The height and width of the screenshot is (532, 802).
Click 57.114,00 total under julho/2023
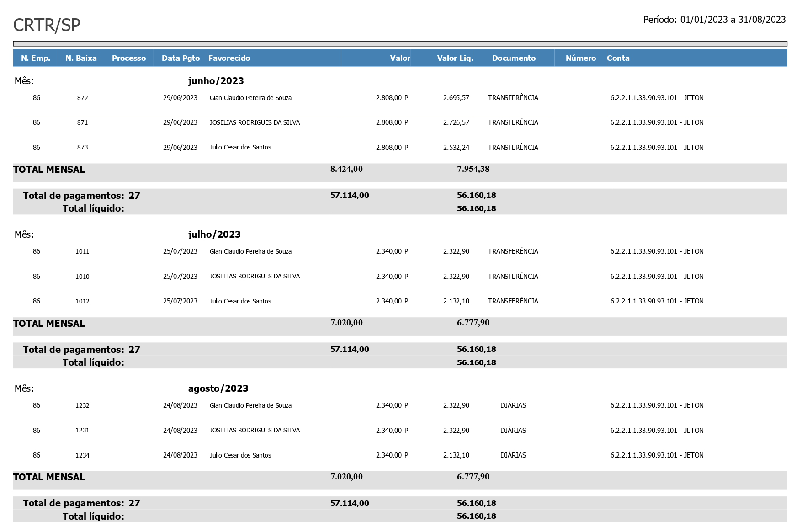pyautogui.click(x=350, y=349)
